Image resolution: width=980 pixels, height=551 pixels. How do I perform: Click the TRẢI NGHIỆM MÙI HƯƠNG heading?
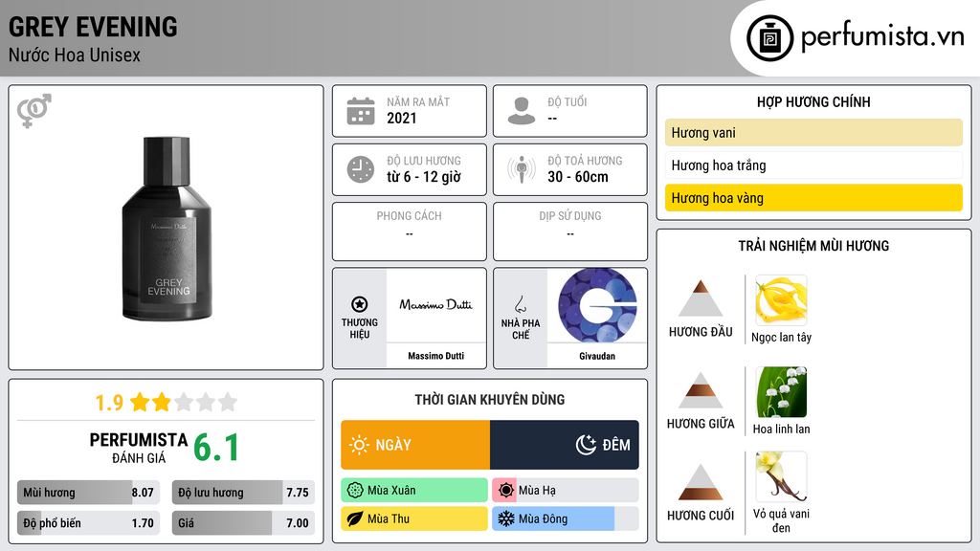click(813, 246)
